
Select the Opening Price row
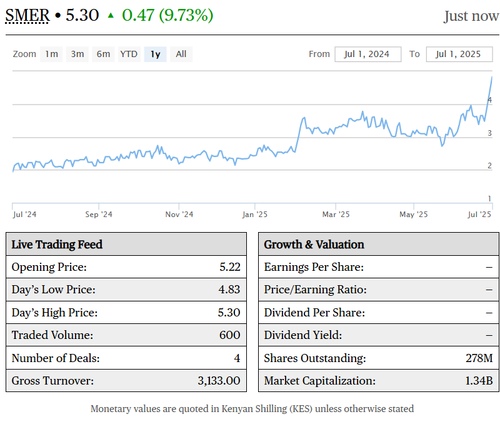click(x=126, y=267)
